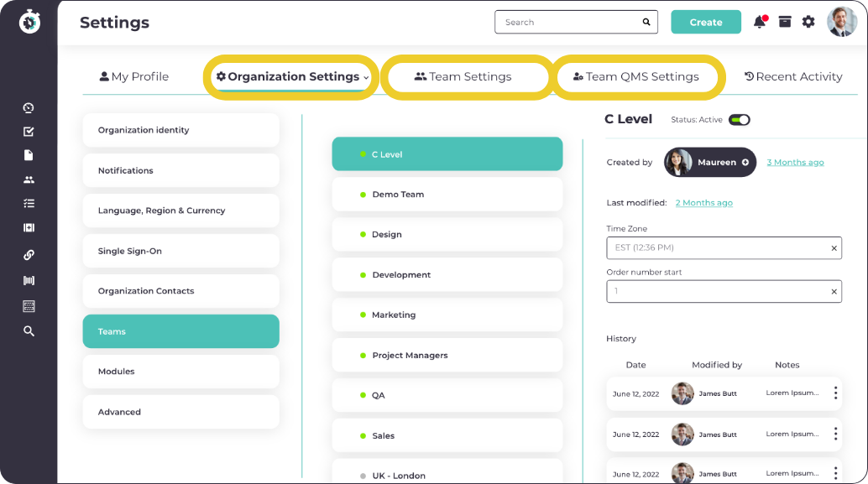Open the table grid sidebar icon

pos(29,306)
